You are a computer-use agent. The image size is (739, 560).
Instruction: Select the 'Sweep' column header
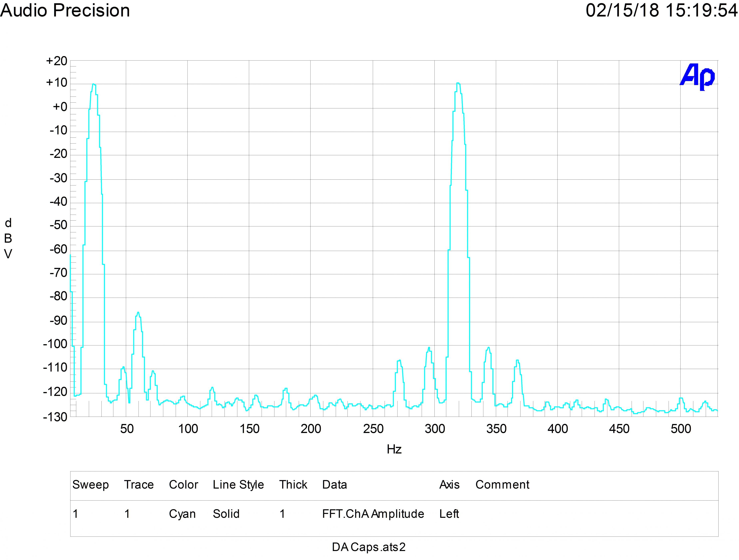(90, 485)
